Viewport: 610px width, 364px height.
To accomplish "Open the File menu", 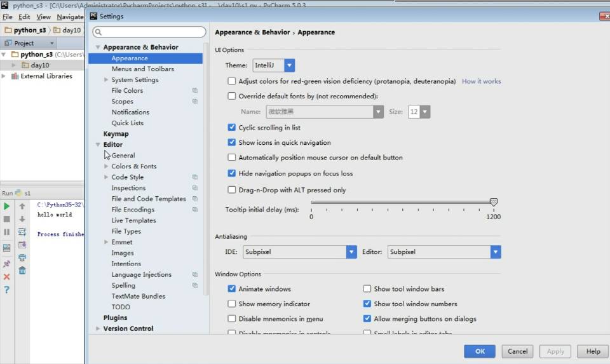I will (7, 17).
